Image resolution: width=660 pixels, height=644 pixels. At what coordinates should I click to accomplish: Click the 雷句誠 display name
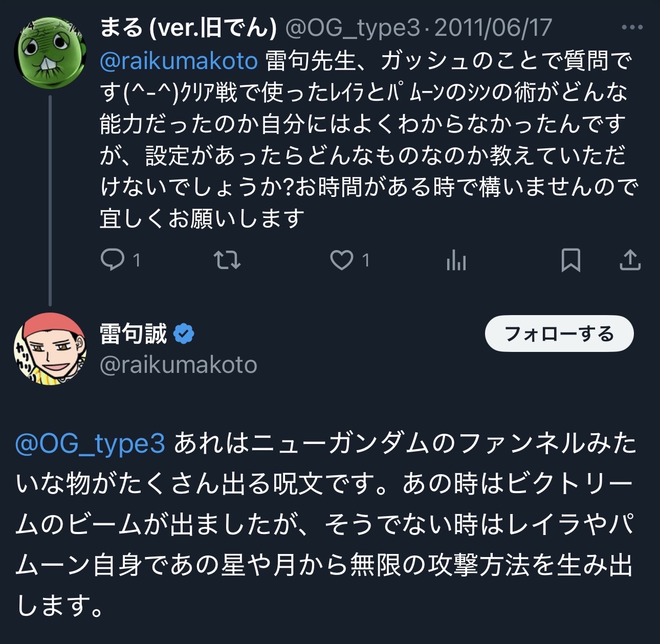[134, 334]
